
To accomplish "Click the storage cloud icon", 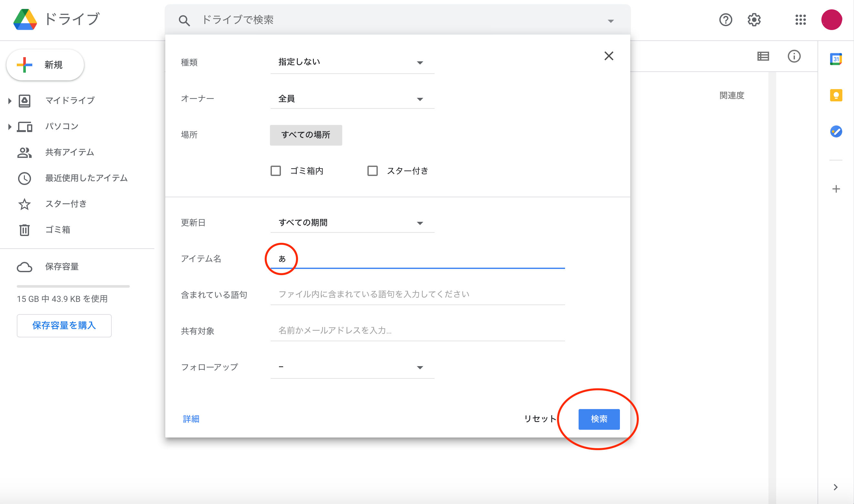I will click(25, 267).
